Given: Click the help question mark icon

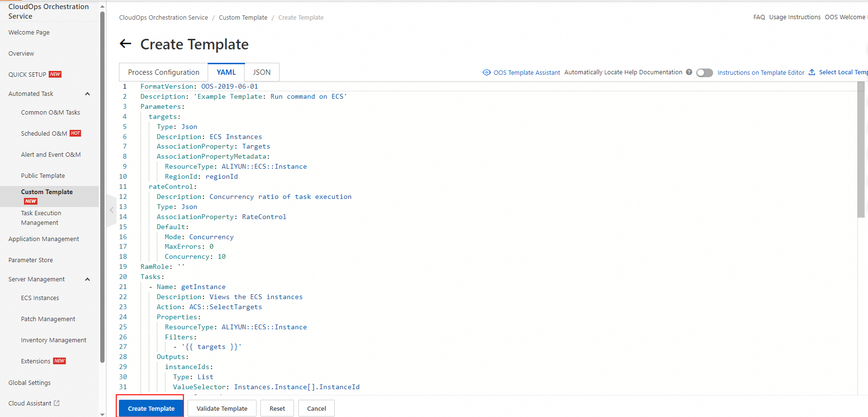Looking at the screenshot, I should pyautogui.click(x=689, y=72).
